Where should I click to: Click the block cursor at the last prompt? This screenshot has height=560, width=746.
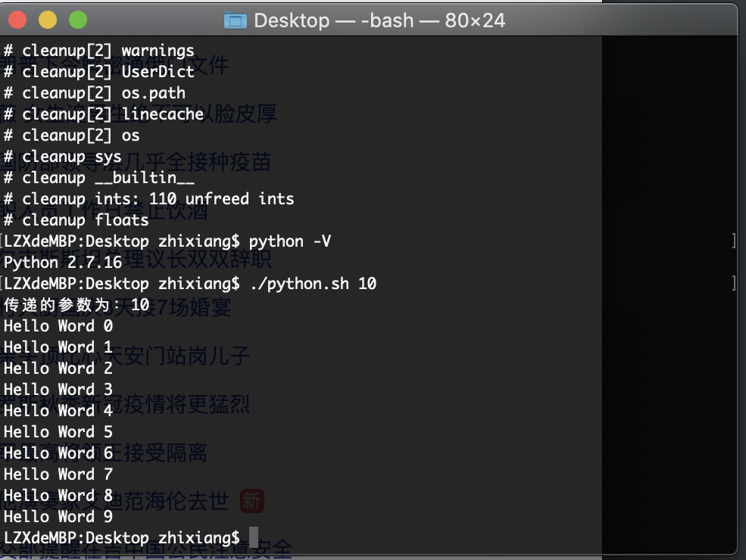pyautogui.click(x=254, y=537)
